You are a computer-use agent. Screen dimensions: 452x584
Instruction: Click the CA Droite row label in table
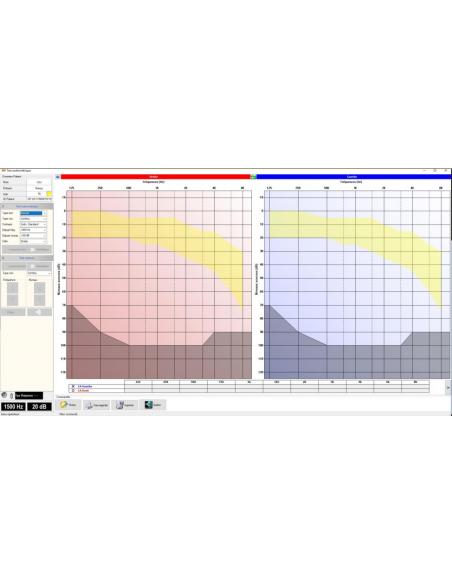click(x=83, y=390)
